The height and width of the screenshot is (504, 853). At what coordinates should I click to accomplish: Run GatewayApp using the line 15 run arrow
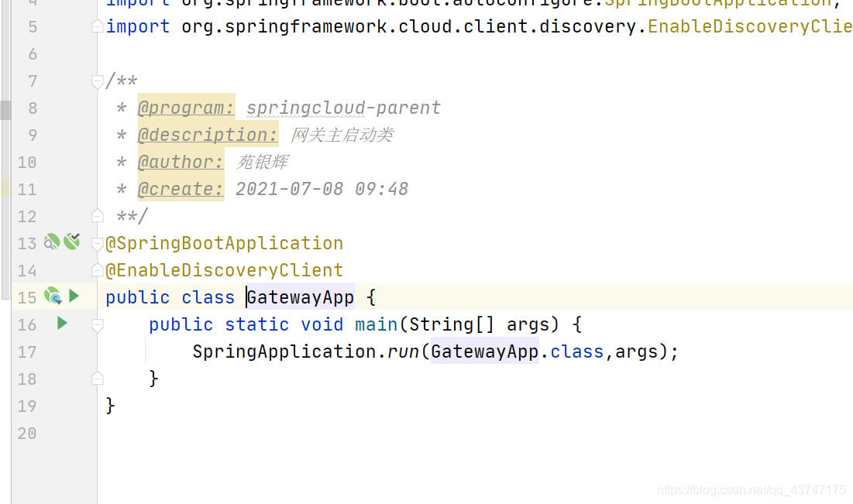74,296
